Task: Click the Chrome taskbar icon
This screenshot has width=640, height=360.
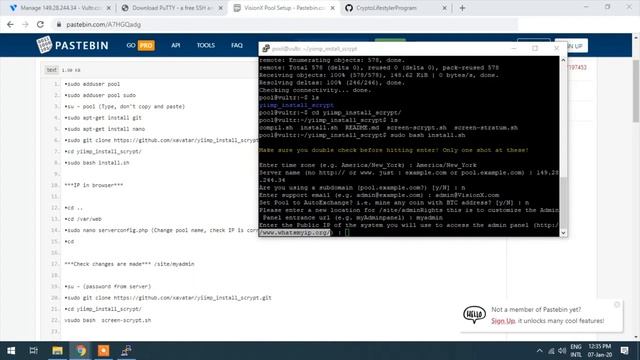Action: (x=80, y=351)
